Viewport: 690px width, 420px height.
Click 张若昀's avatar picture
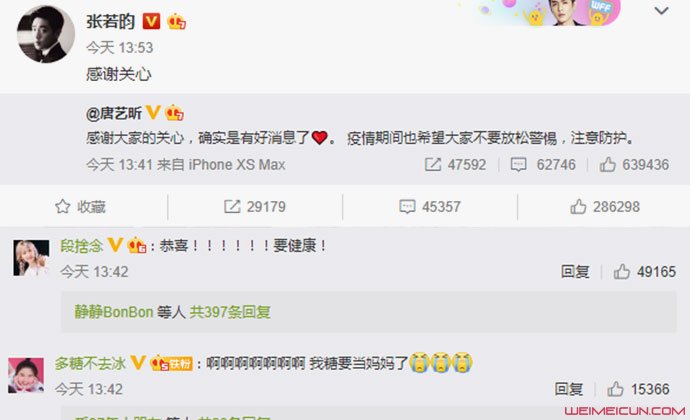tap(45, 34)
